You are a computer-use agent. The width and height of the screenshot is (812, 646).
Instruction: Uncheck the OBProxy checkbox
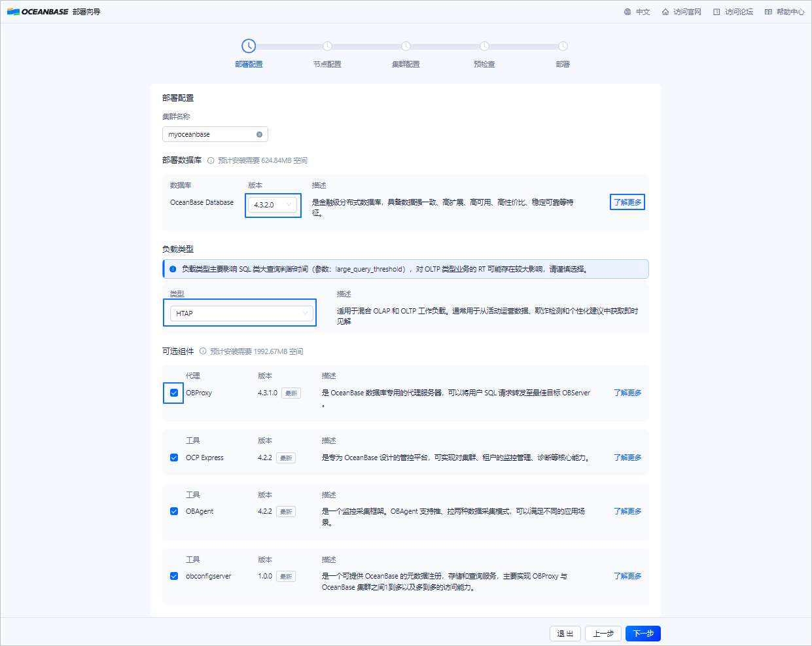(x=174, y=393)
